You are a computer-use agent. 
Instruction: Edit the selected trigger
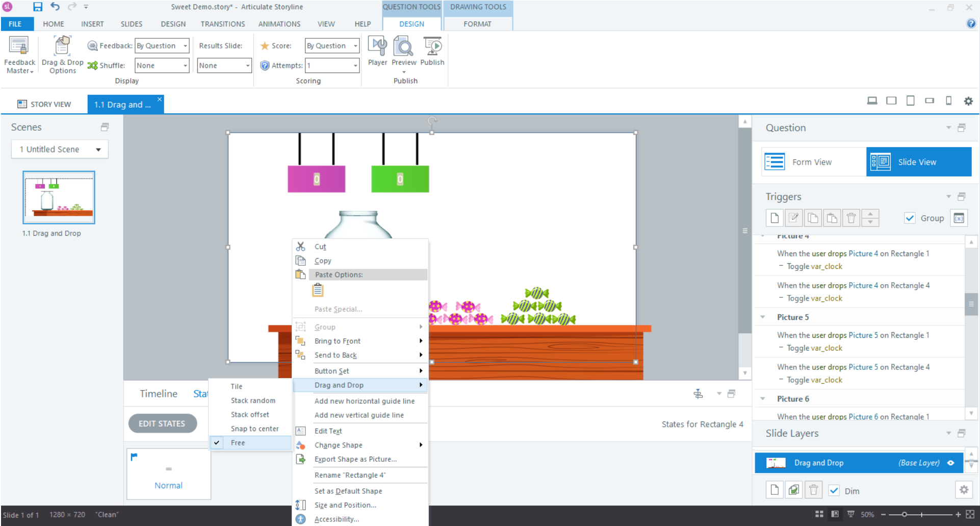point(793,218)
